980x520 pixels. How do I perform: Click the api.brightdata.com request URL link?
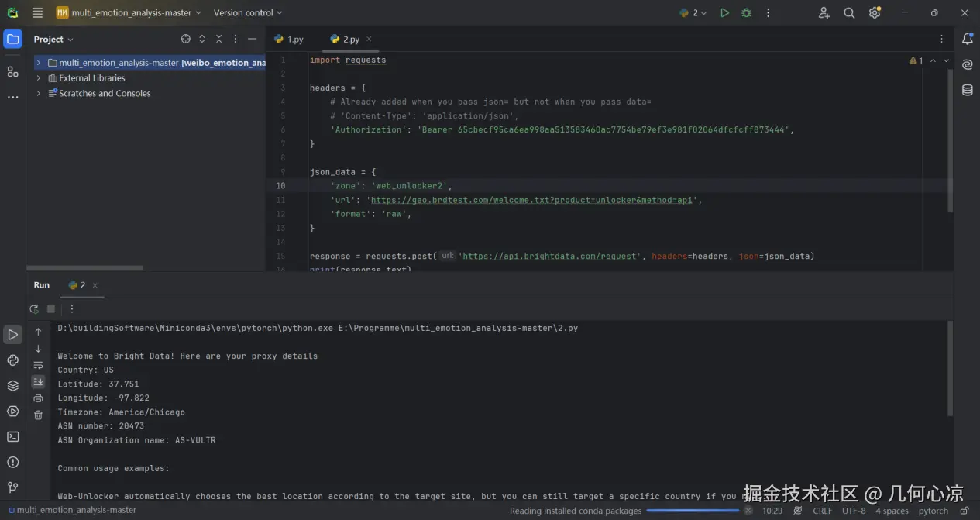pos(550,257)
